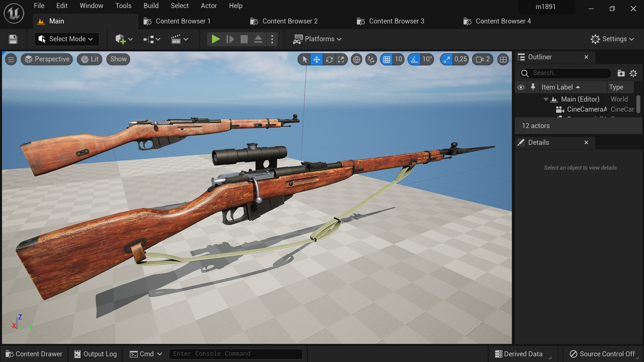Toggle world/local coordinate space globe icon
The width and height of the screenshot is (644, 362).
point(357,59)
